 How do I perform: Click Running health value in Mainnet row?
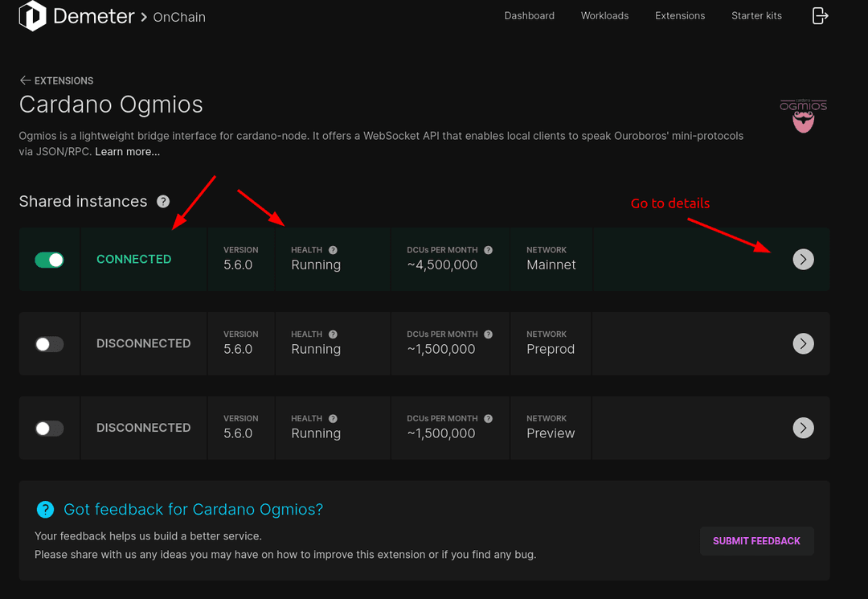(x=316, y=265)
